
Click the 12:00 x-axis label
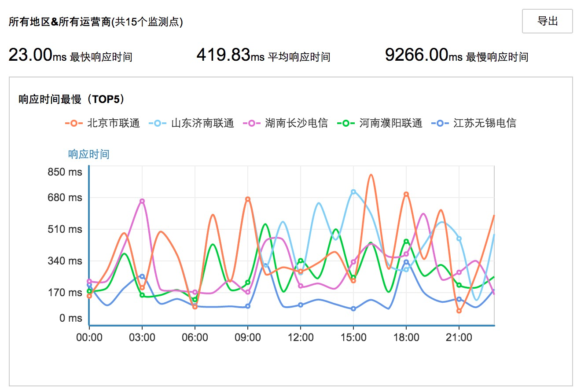(x=301, y=338)
